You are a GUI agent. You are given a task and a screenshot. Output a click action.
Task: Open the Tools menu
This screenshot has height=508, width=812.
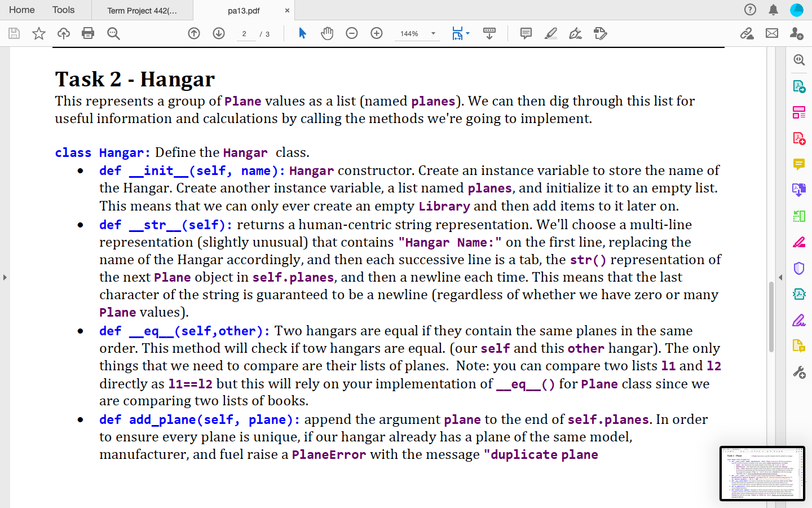click(x=63, y=10)
